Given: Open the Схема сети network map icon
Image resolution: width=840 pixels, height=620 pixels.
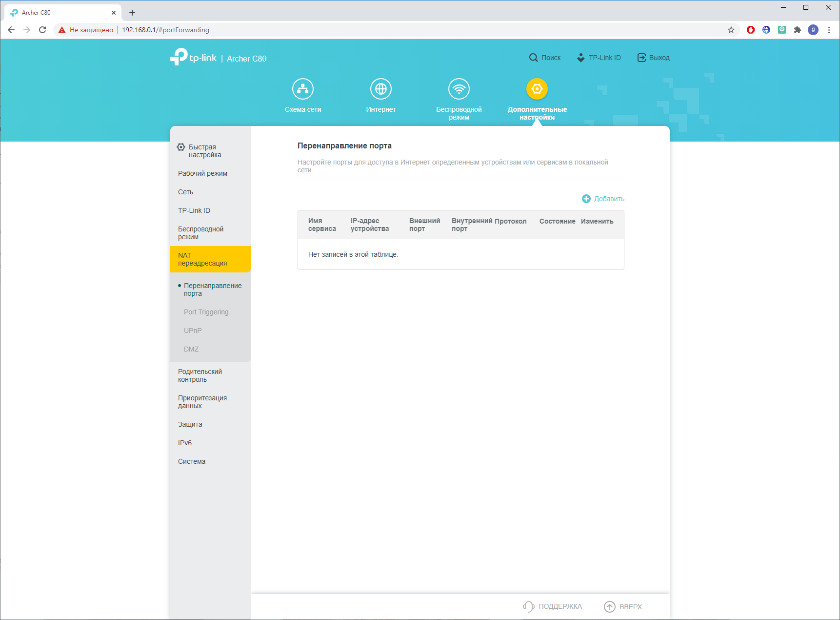Looking at the screenshot, I should tap(303, 89).
